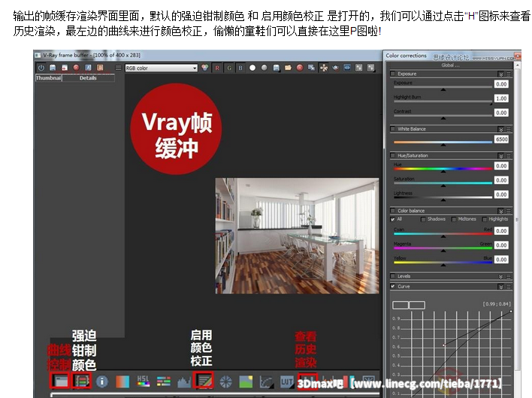Click the Hue rainbow slider

[x=443, y=169]
